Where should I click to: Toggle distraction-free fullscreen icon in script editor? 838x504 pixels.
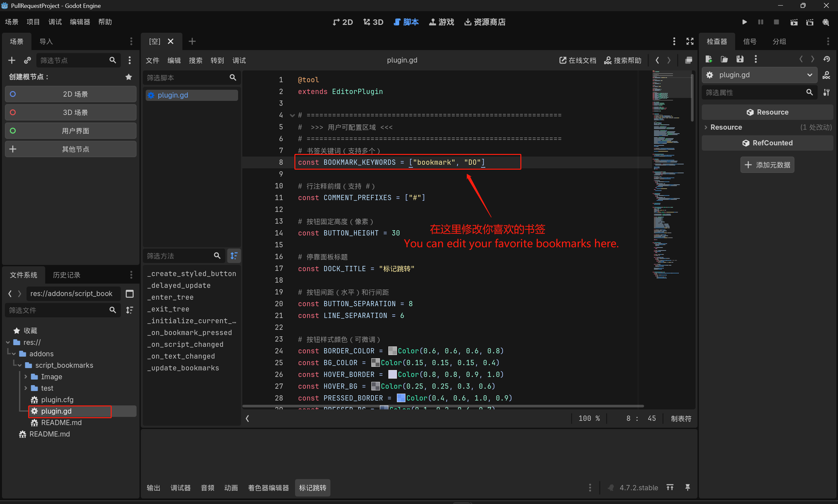pyautogui.click(x=690, y=41)
